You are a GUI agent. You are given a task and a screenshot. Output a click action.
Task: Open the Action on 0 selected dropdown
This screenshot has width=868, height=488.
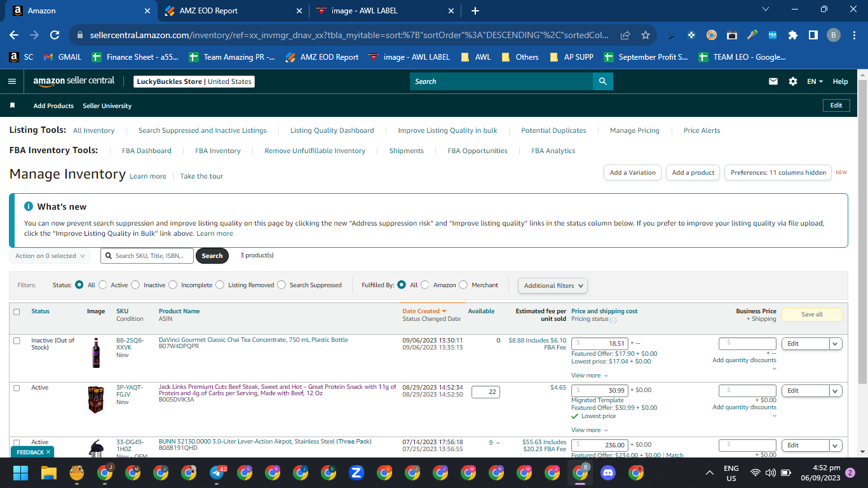point(50,256)
